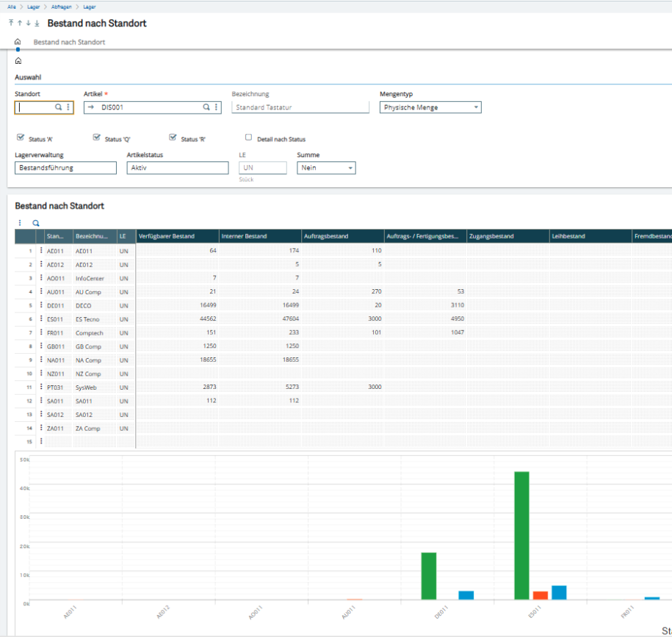The width and height of the screenshot is (672, 637).
Task: Click the Stan... column header
Action: [58, 236]
